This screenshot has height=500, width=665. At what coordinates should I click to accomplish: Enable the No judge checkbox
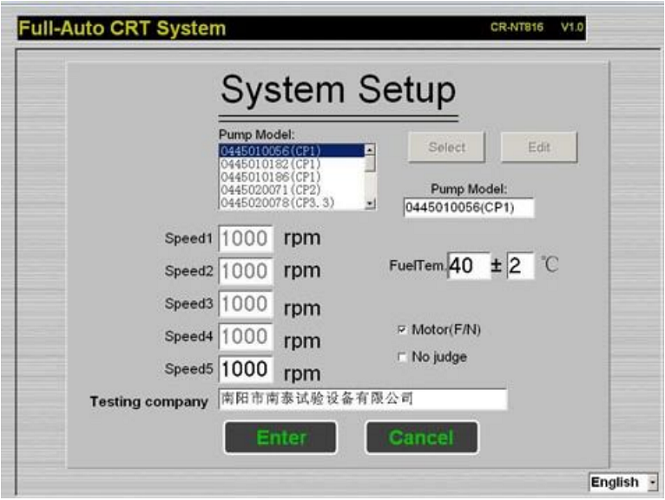point(402,356)
